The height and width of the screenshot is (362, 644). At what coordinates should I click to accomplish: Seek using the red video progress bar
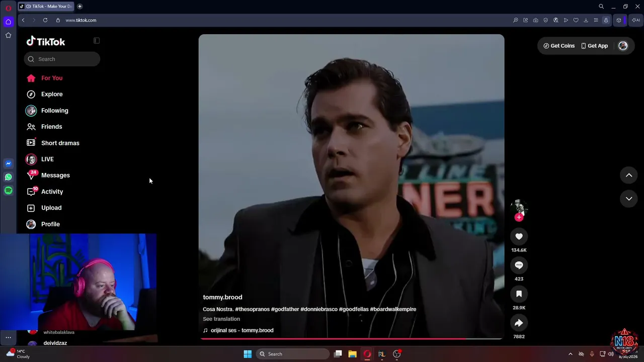(351, 339)
